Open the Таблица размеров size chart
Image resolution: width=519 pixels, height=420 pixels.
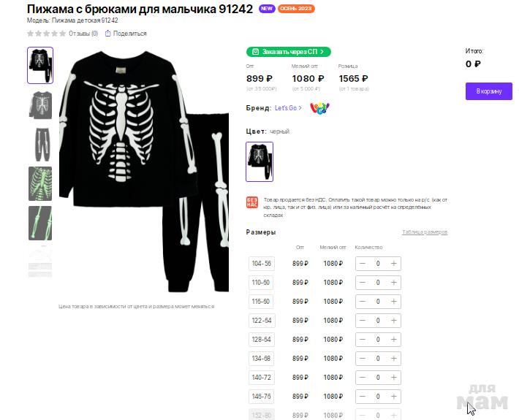point(425,232)
